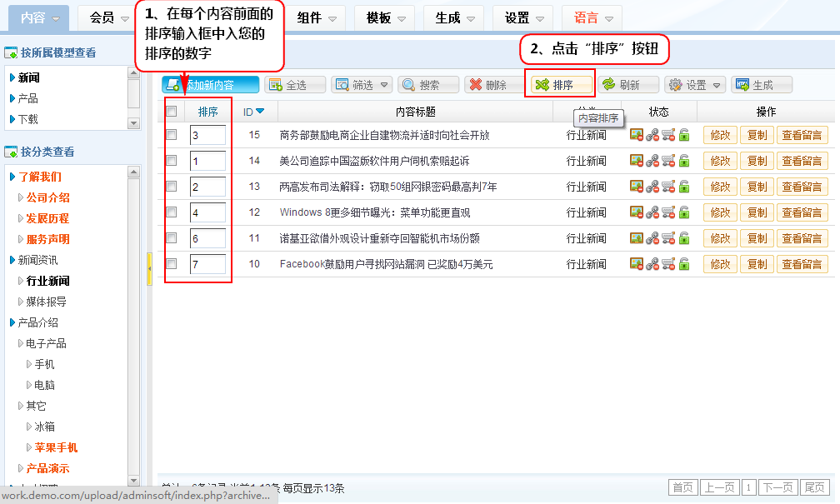This screenshot has width=840, height=504.
Task: Click 查看留言 for the Facebook article
Action: coord(802,264)
